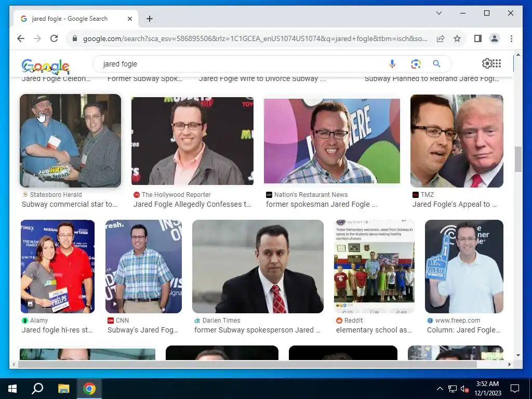The height and width of the screenshot is (399, 532).
Task: Start voice search with the microphone icon
Action: [x=392, y=64]
